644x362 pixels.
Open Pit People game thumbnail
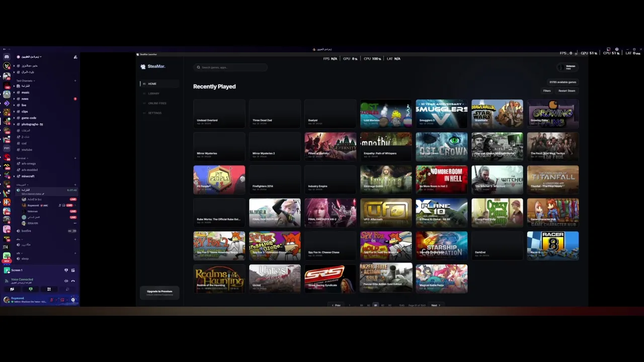(x=219, y=179)
